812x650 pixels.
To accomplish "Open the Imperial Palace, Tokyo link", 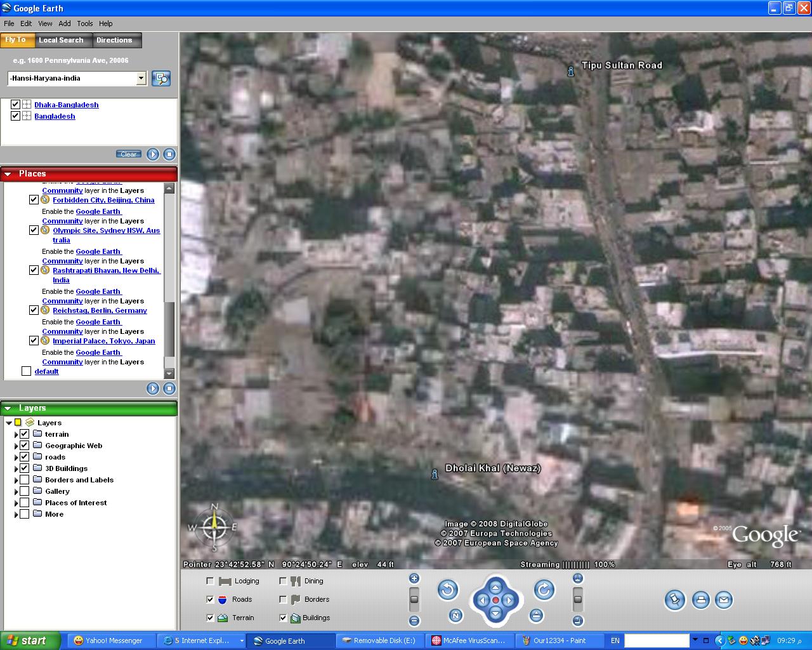I will point(104,341).
